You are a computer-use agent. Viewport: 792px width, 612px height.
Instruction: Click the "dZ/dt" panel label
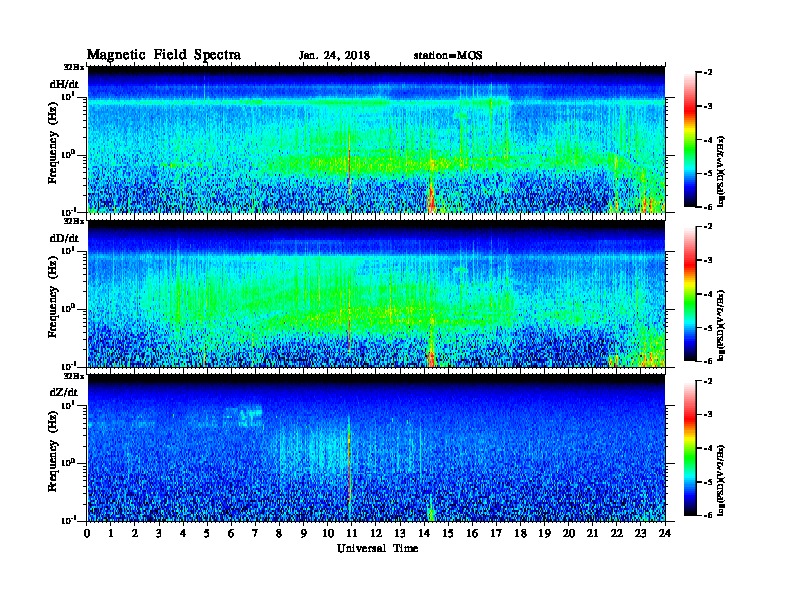pyautogui.click(x=64, y=392)
